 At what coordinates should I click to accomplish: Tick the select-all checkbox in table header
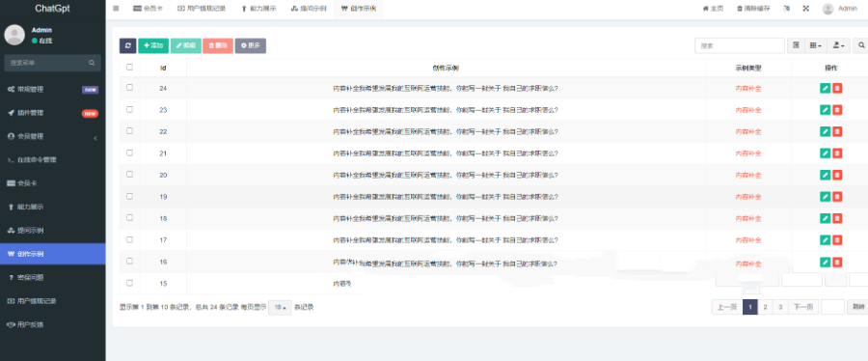pos(129,67)
